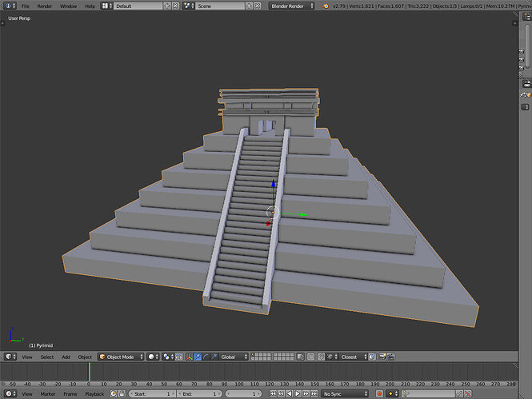Toggle lock time to other windows
532x399 pixels.
(122, 393)
